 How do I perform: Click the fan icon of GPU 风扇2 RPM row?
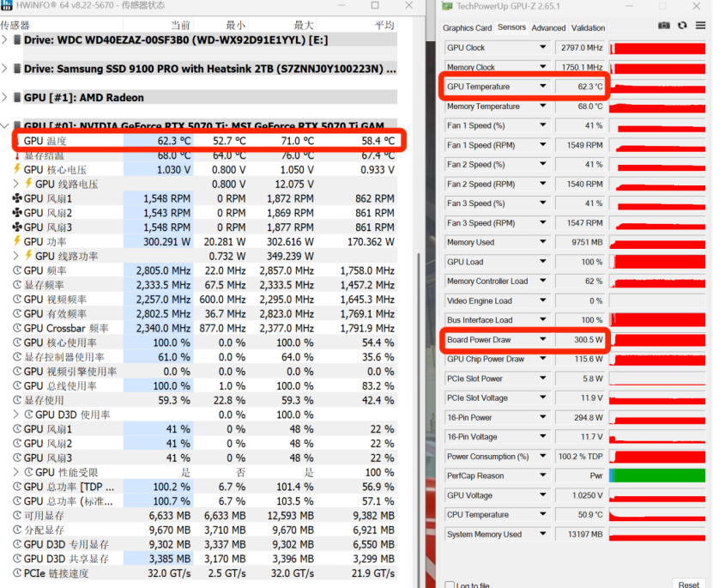17,212
